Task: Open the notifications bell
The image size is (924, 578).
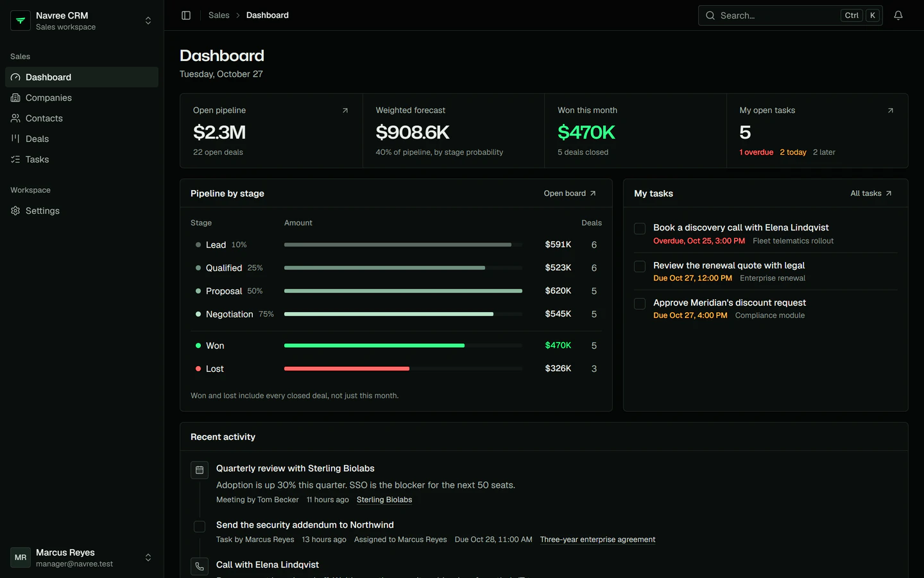Action: coord(898,15)
